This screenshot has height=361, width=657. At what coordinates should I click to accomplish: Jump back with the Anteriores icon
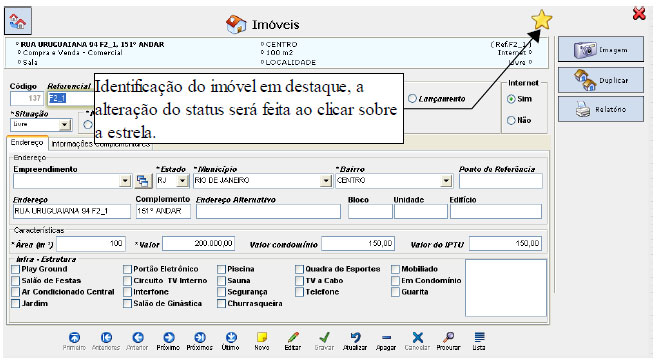[x=106, y=338]
